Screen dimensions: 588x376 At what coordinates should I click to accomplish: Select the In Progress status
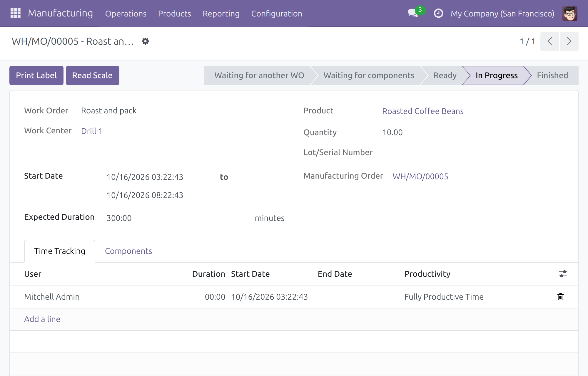(497, 75)
